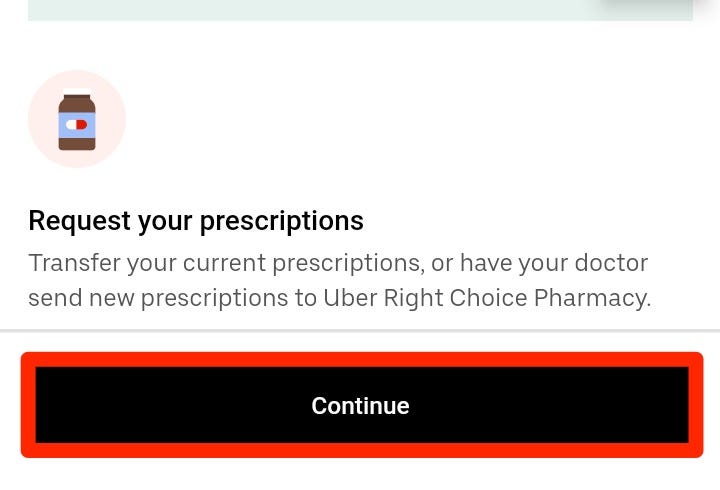Click the brown base of the pill bottle
Screen dimensions: 720x490
[x=77, y=143]
